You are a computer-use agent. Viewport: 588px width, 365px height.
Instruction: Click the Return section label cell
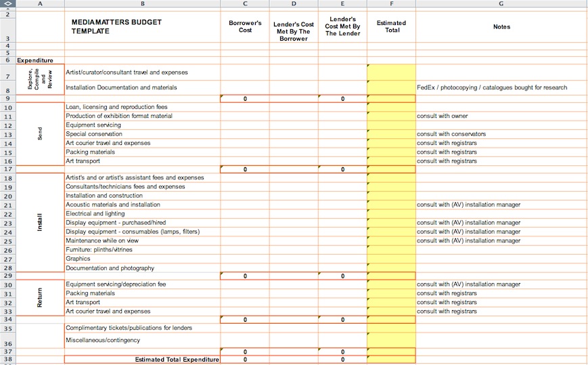(40, 297)
